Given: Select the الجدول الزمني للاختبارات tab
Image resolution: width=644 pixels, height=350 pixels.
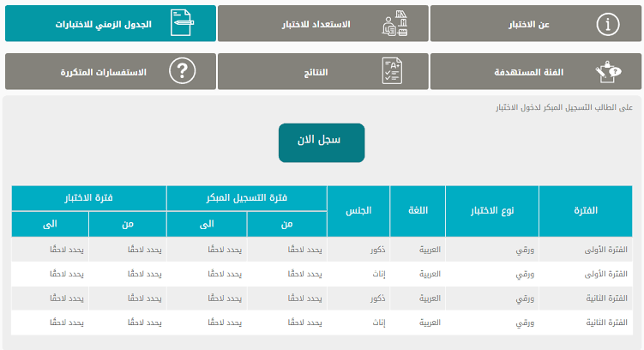Looking at the screenshot, I should [x=111, y=23].
